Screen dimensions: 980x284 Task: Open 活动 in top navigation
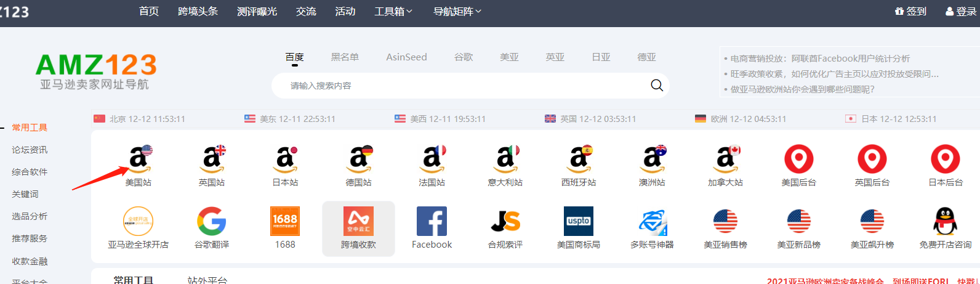coord(345,12)
